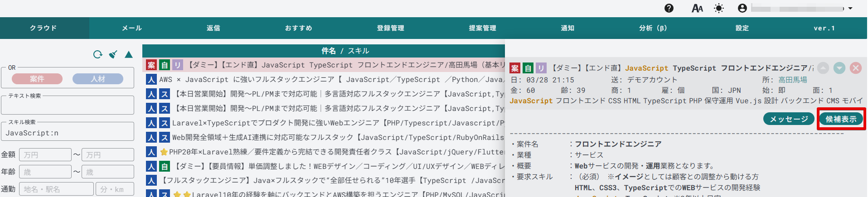The image size is (868, 197).
Task: Close the detail panel with red X
Action: (x=856, y=68)
